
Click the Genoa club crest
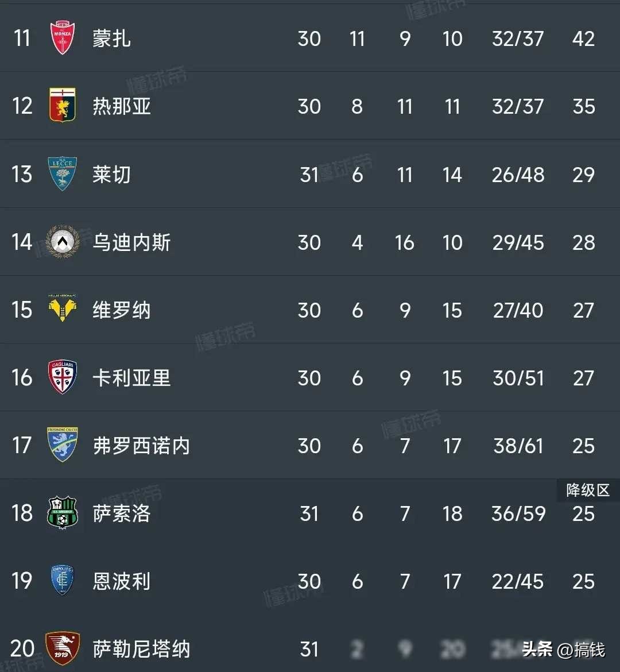63,106
